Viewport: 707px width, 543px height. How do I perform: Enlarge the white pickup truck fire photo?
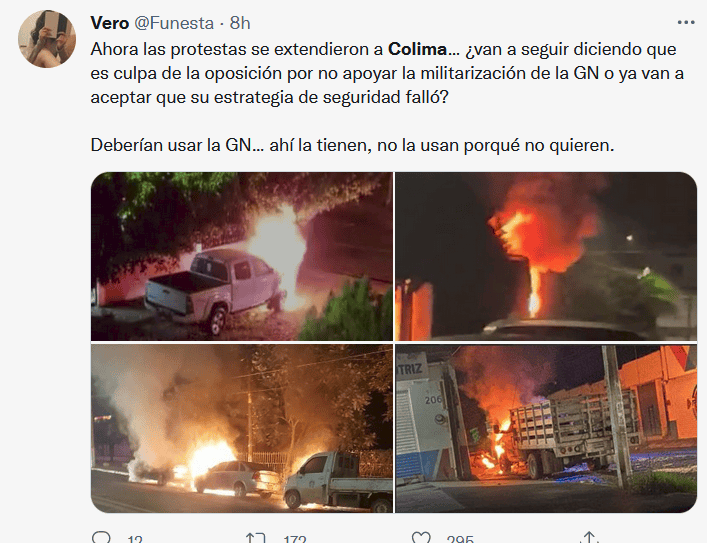click(x=242, y=256)
